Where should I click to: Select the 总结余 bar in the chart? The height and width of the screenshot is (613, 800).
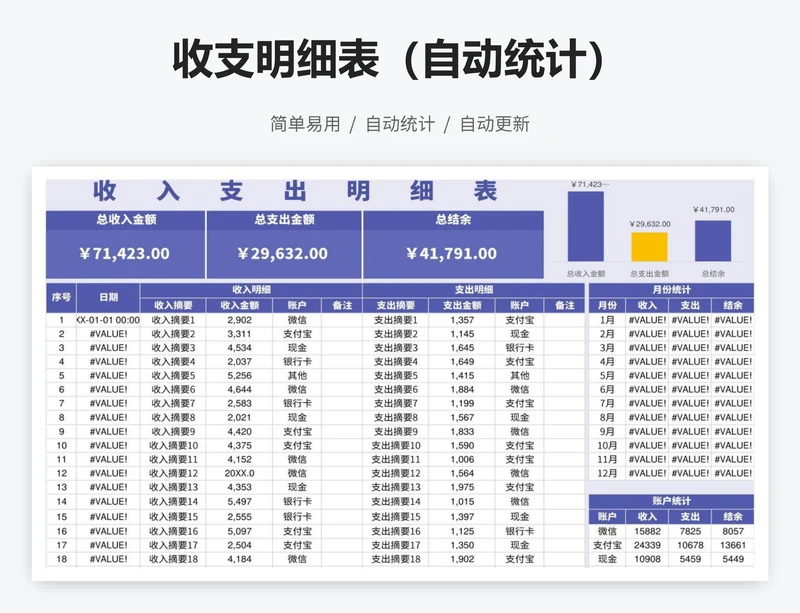click(713, 241)
